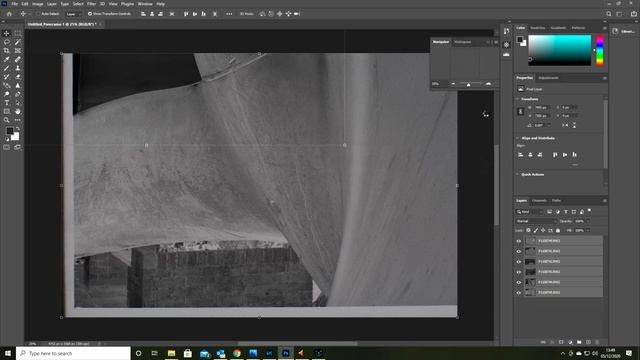This screenshot has height=360, width=640.
Task: Select the Frame tool
Action: 18,51
